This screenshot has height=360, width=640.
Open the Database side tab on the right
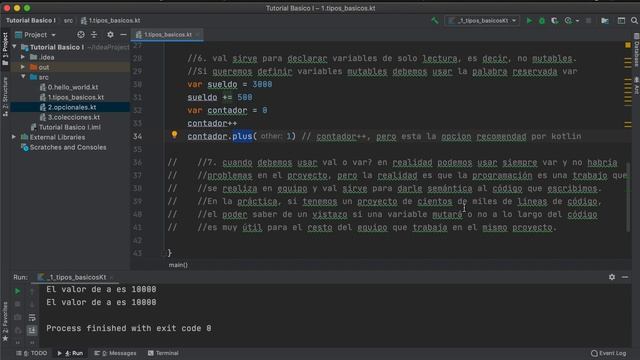point(636,51)
